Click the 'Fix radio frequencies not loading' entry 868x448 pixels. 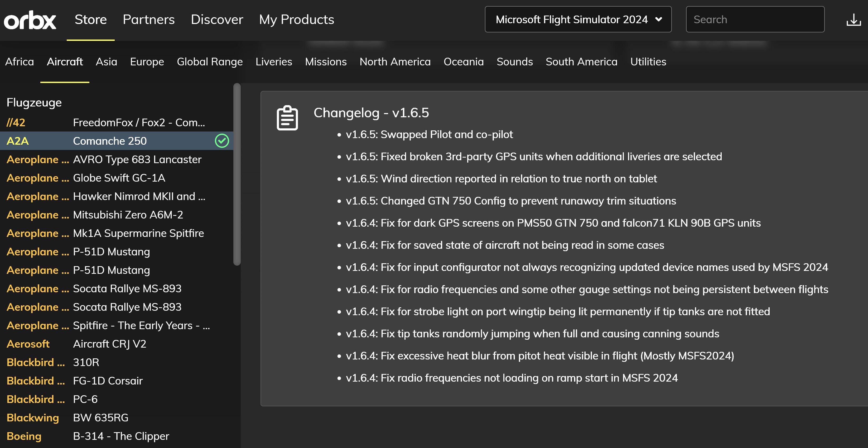(512, 378)
